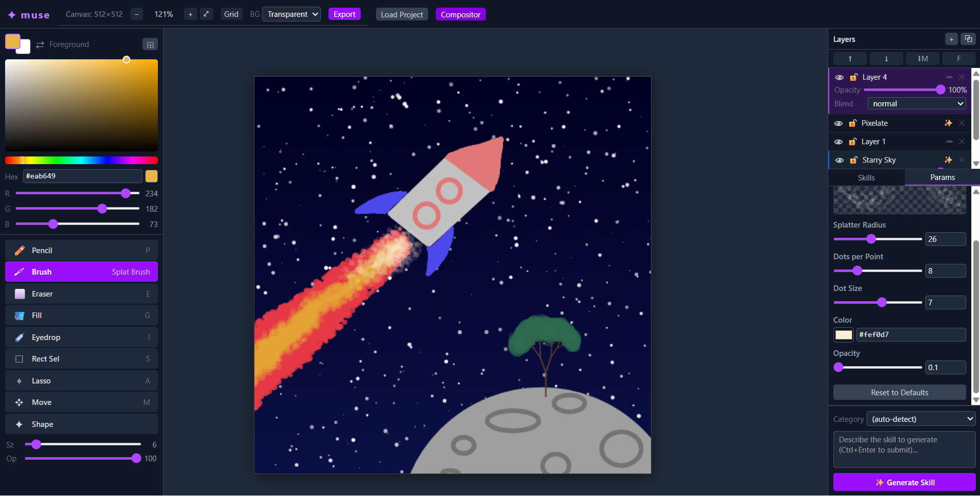Click the skill description text box
The height and width of the screenshot is (496, 980).
(x=904, y=449)
